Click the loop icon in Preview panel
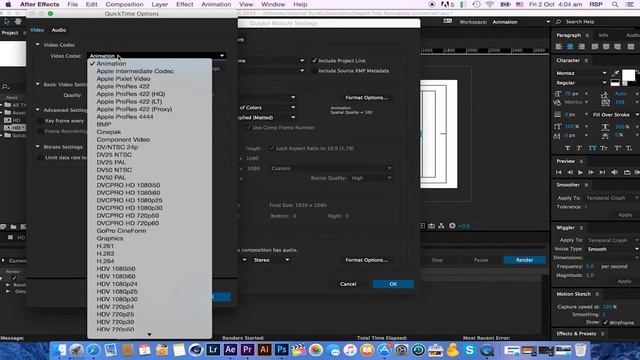 point(627,173)
